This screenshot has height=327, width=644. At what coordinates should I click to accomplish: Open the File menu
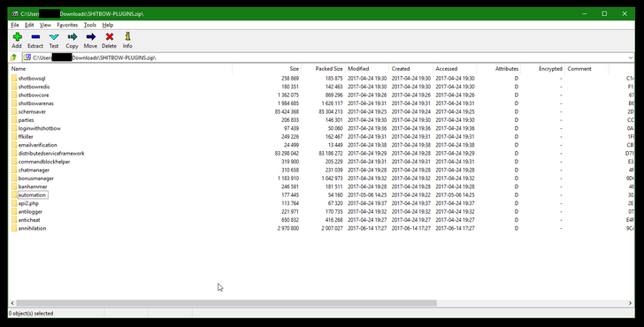[15, 25]
